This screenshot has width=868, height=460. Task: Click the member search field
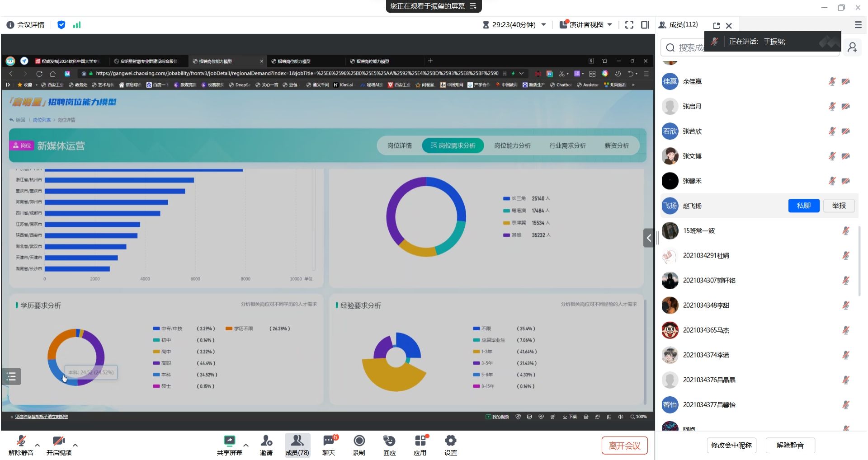click(x=691, y=47)
